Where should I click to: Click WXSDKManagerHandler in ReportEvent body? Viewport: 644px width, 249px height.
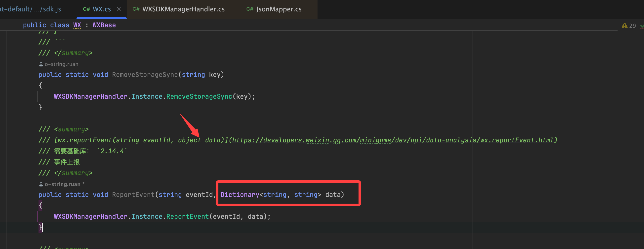[x=91, y=216]
